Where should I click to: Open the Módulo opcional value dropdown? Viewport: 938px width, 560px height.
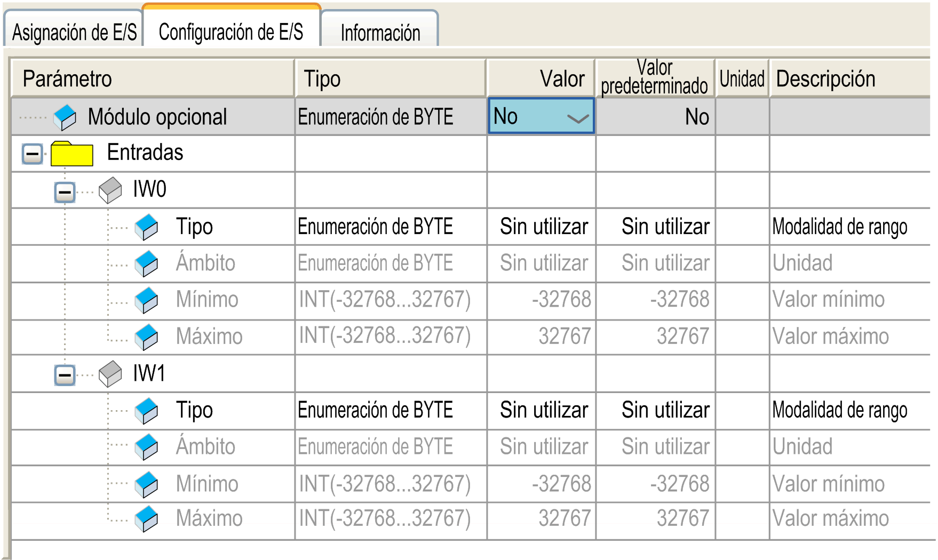pos(541,116)
